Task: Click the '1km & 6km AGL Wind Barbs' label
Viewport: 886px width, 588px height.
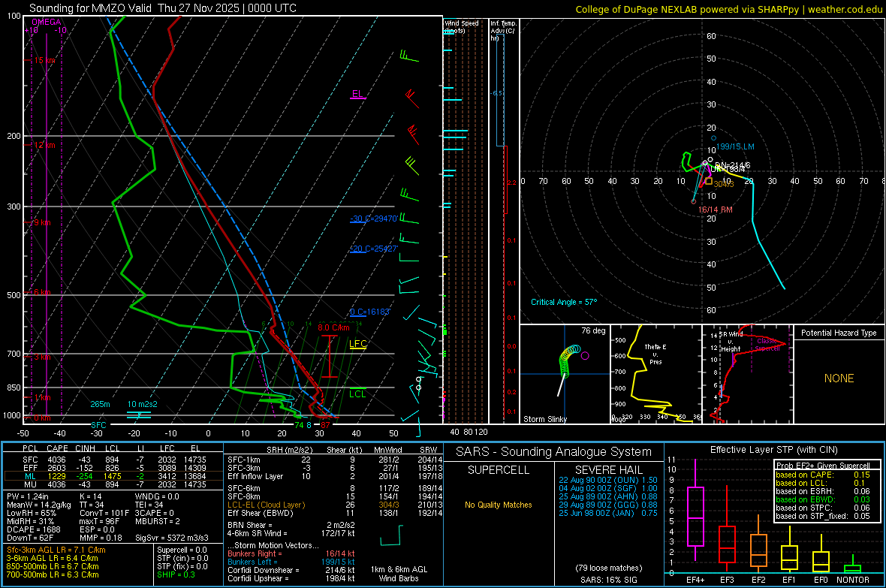Action: [399, 574]
